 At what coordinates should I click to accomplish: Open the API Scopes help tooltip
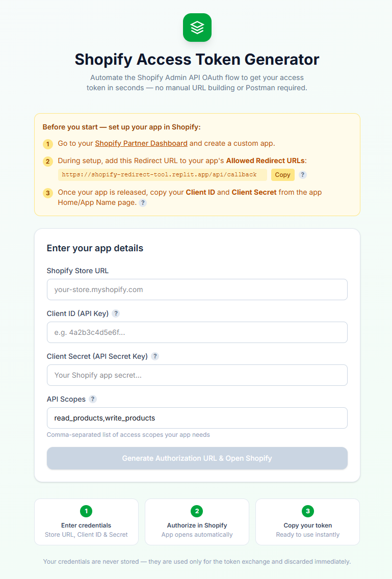pos(92,399)
